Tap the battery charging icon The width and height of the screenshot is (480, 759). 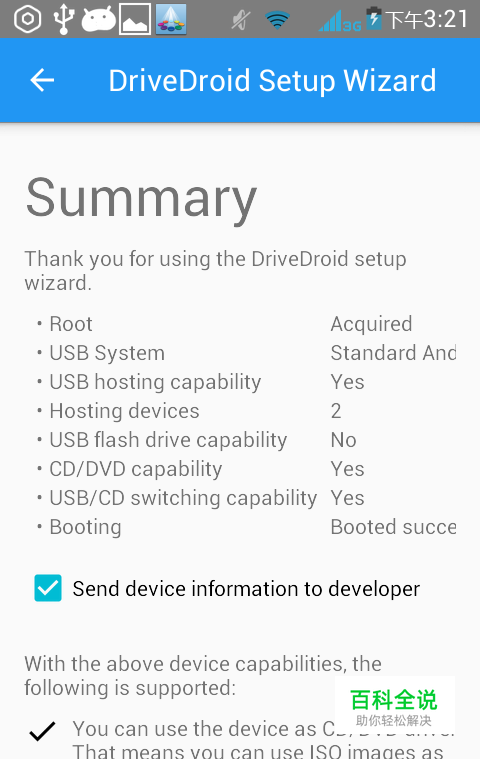pos(374,18)
